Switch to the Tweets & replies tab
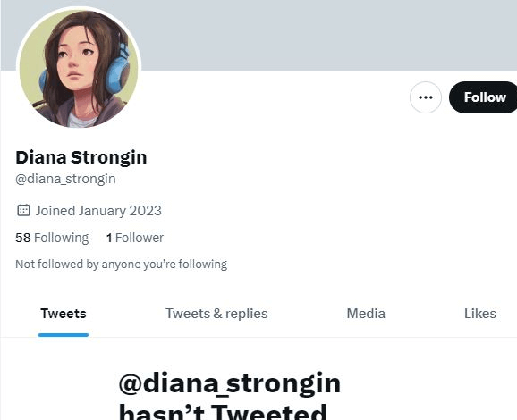This screenshot has height=420, width=517. point(216,314)
